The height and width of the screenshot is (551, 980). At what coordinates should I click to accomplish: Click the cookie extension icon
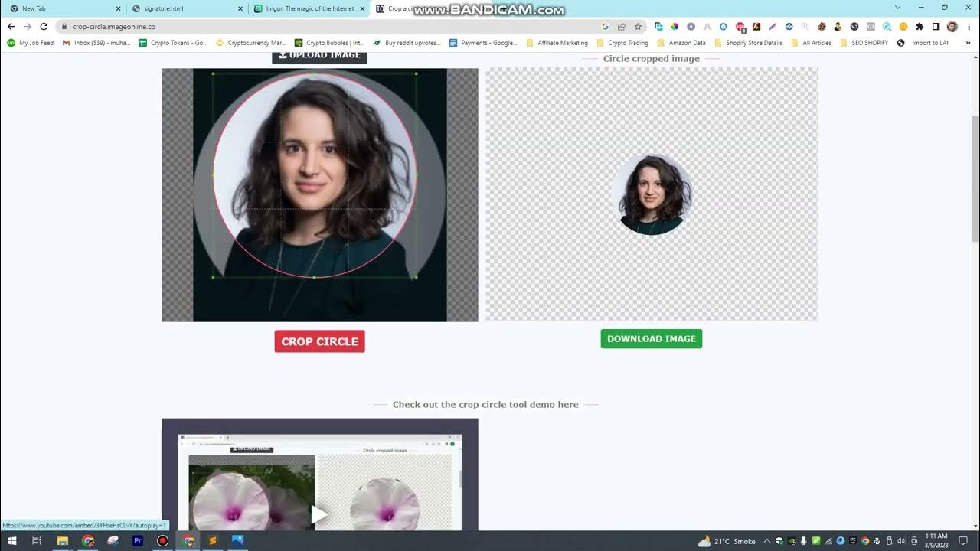822,26
